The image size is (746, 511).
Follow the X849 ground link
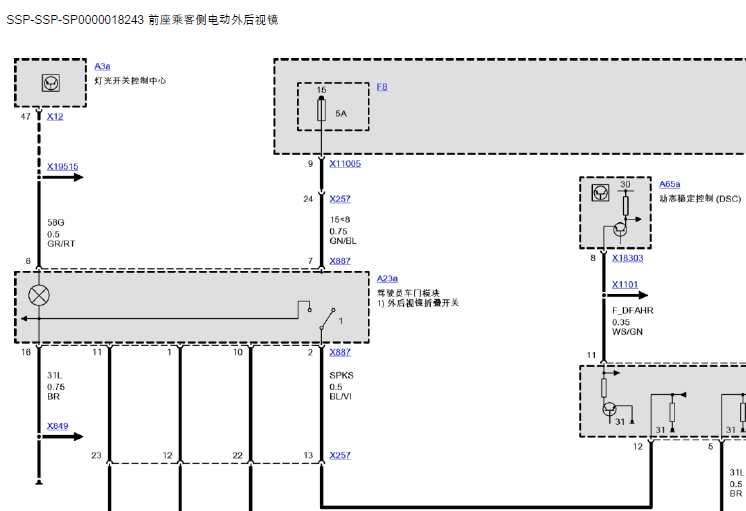[x=57, y=426]
